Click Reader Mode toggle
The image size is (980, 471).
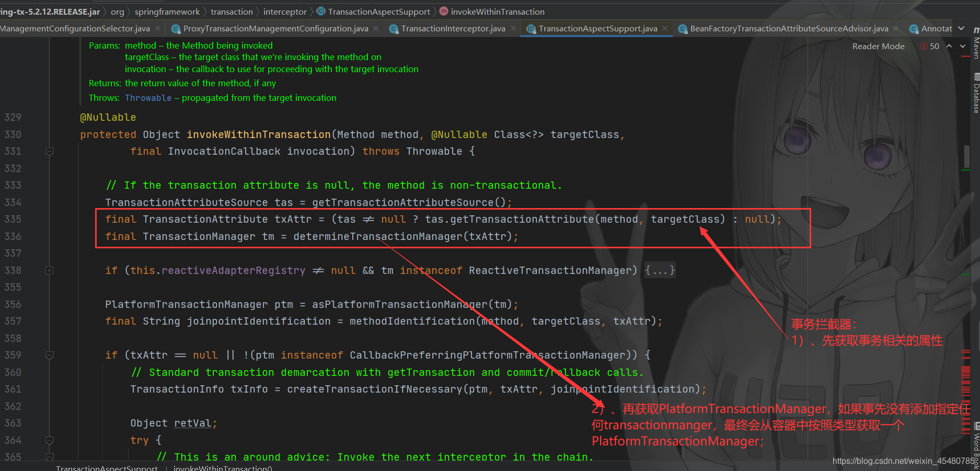pyautogui.click(x=878, y=46)
